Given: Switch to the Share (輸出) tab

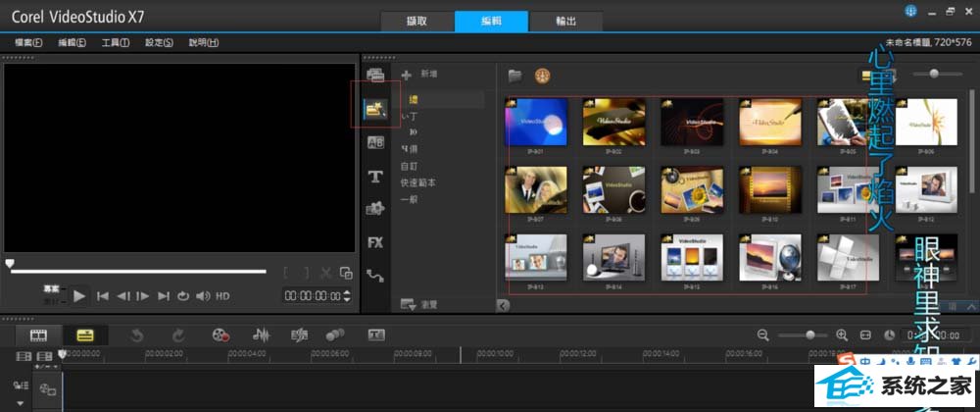Looking at the screenshot, I should coord(565,22).
